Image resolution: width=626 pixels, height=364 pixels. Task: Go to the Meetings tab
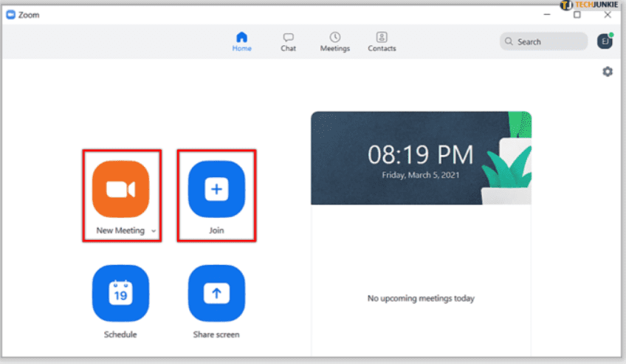[x=335, y=42]
